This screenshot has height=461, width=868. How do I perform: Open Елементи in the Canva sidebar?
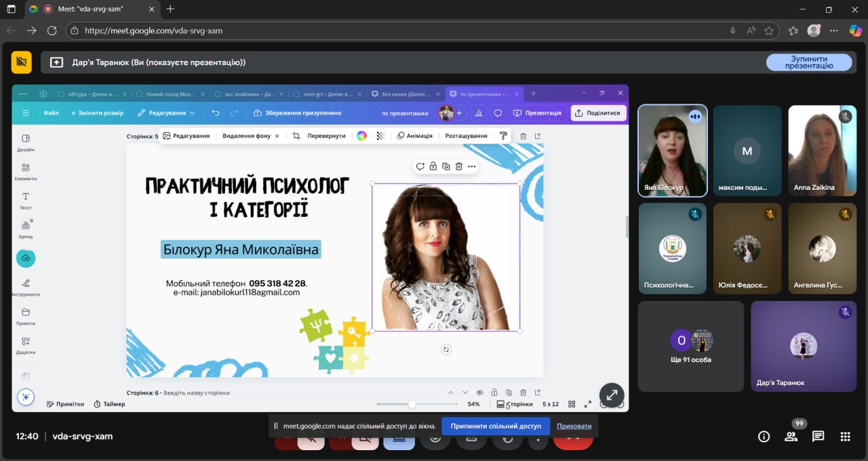click(x=26, y=171)
